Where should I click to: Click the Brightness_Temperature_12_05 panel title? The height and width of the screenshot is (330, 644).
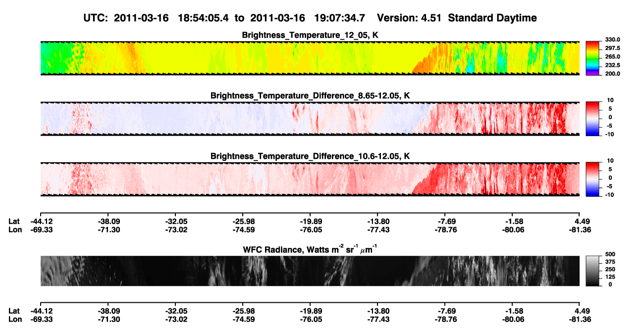pos(310,35)
